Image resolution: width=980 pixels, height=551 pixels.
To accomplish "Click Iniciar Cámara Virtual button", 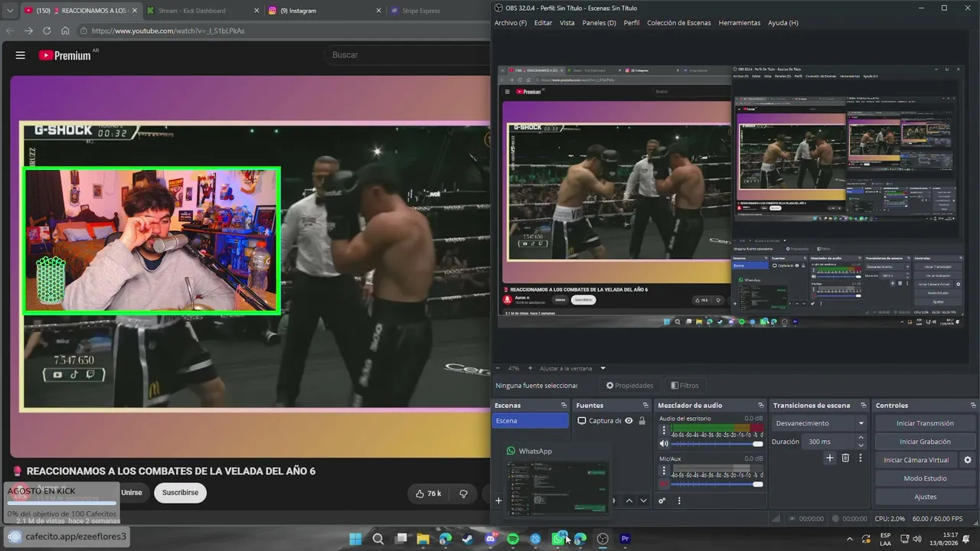I will click(x=916, y=460).
